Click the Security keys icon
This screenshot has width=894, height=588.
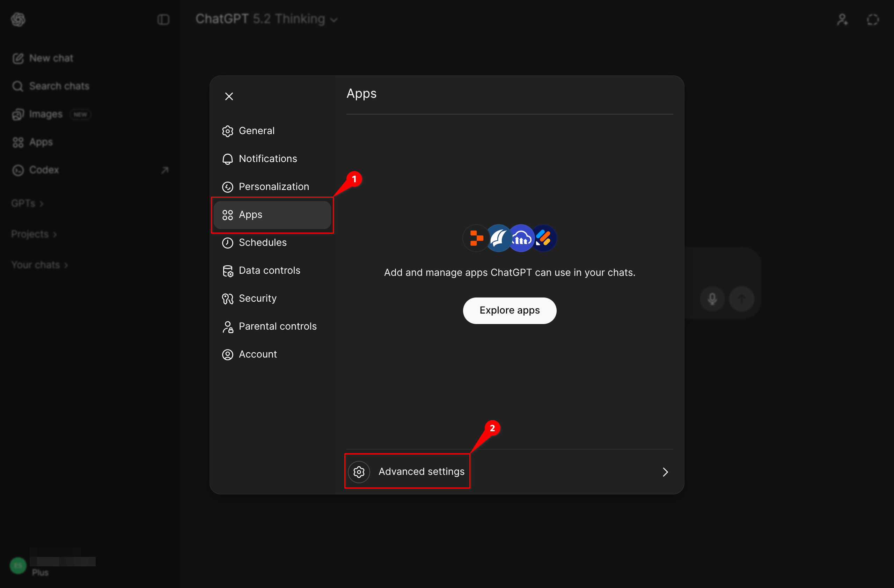tap(228, 299)
